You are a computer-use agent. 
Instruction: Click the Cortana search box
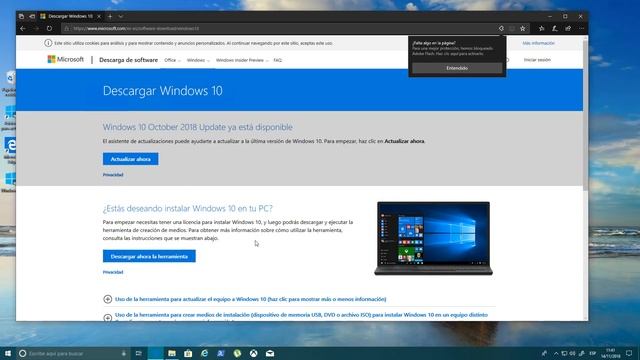[x=73, y=353]
